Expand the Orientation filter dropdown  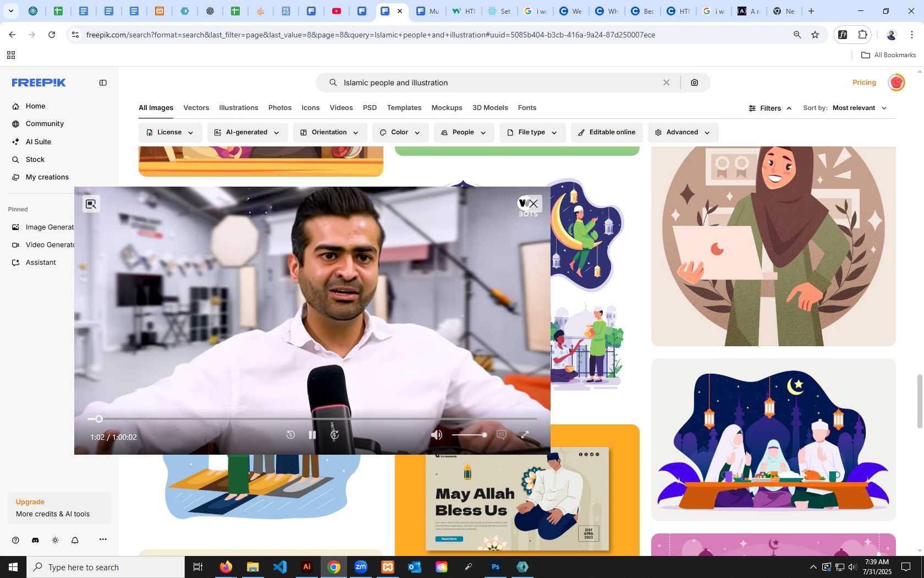click(330, 133)
